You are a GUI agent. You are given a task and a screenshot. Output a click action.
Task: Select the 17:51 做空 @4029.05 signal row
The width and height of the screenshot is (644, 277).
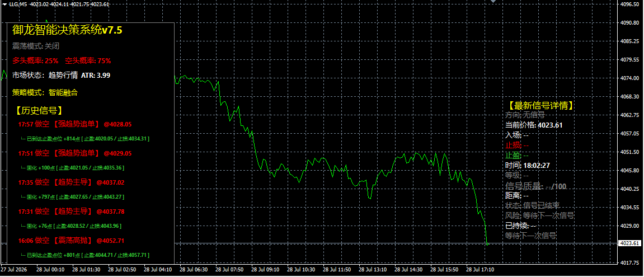75,153
